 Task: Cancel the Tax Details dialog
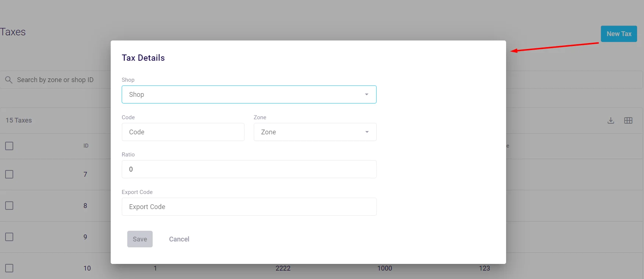click(x=179, y=239)
